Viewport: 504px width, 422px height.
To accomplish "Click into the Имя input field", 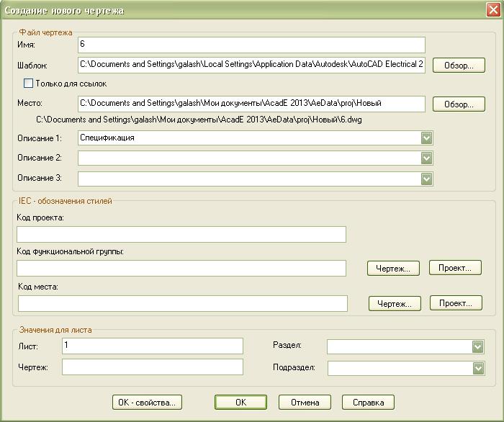I will pyautogui.click(x=251, y=45).
